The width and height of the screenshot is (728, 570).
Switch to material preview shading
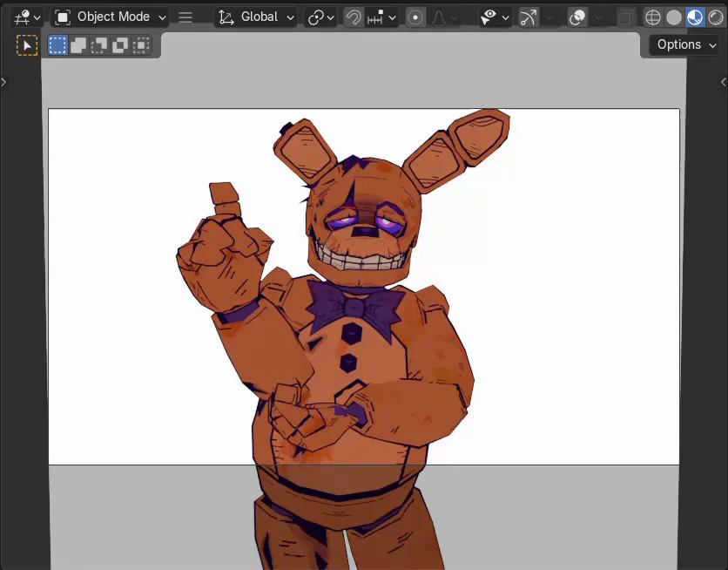pos(695,17)
